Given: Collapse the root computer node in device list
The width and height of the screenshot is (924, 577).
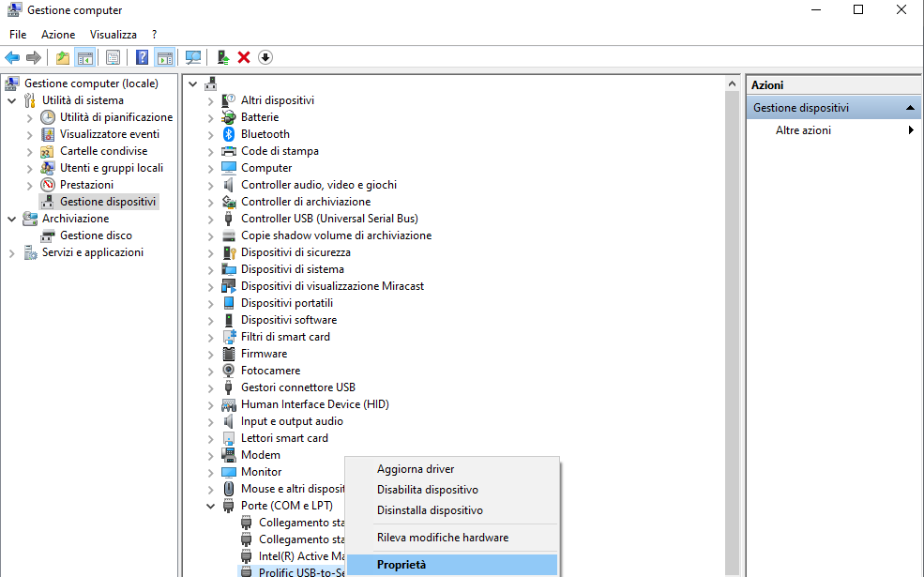Looking at the screenshot, I should click(x=192, y=84).
